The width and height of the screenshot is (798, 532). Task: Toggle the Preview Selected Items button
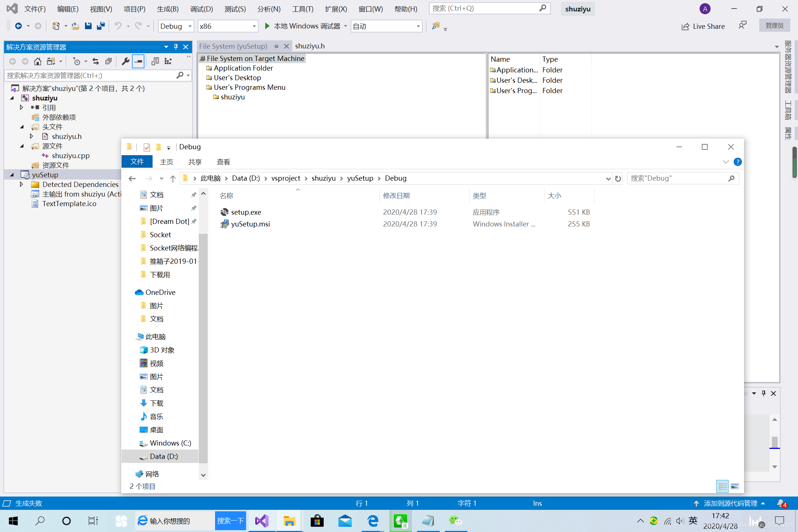click(x=138, y=61)
